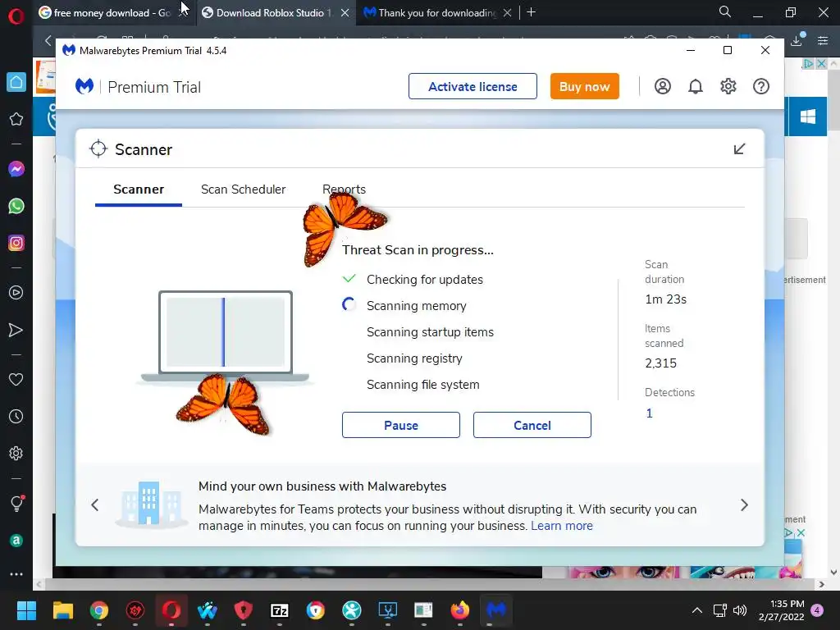This screenshot has width=840, height=630.
Task: Open the taskbar clock and date
Action: (782, 610)
